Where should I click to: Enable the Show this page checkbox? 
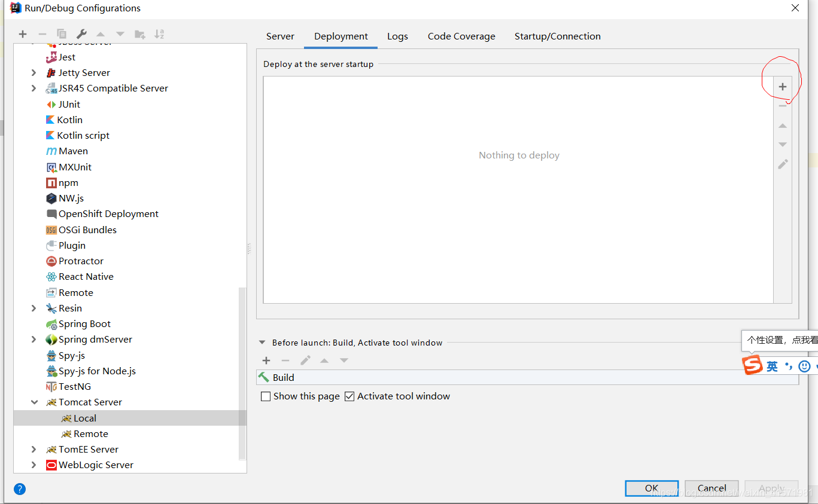point(266,396)
